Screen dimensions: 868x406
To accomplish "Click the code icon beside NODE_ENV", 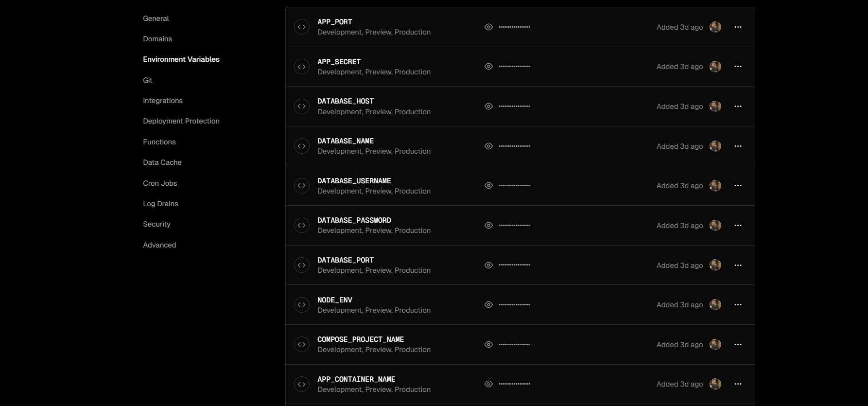I will tap(301, 305).
